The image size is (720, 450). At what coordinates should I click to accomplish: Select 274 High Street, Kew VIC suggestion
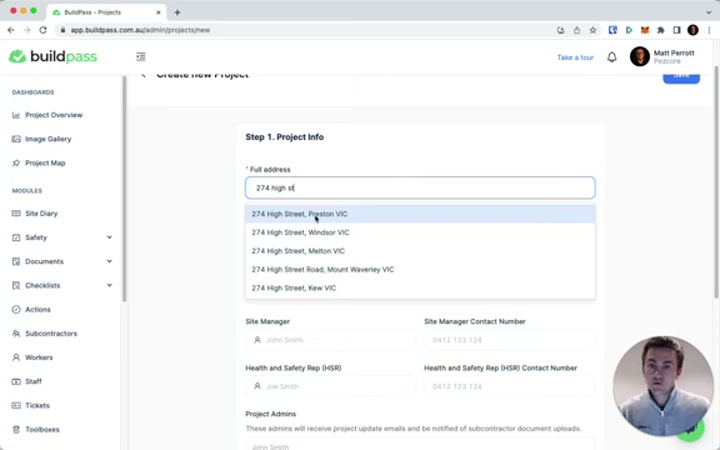pos(420,288)
